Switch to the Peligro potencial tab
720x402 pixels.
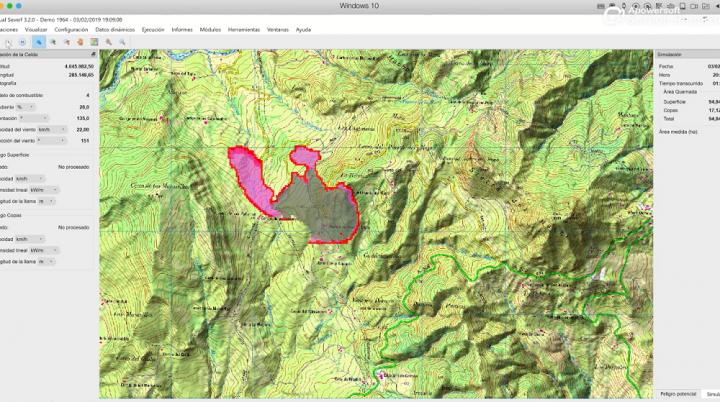[x=676, y=395]
